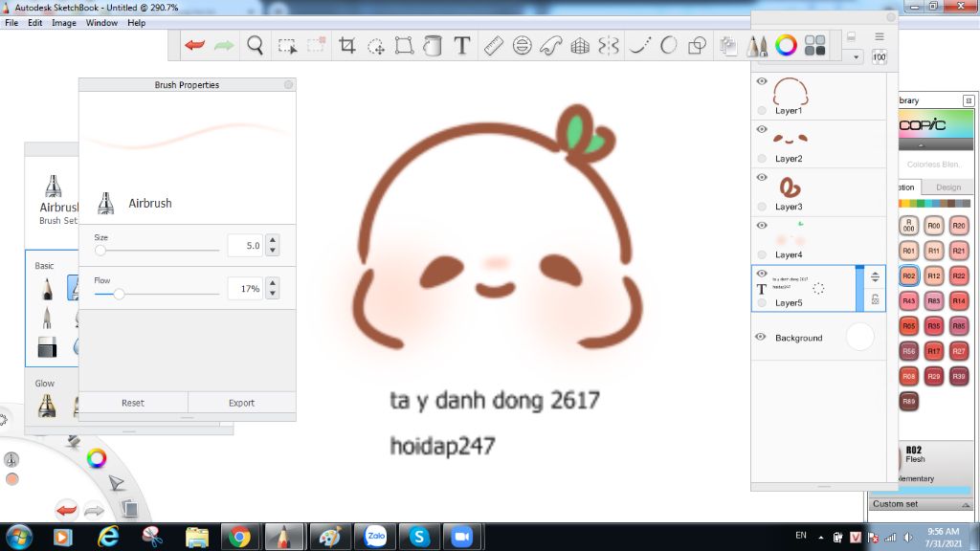Select the Transform distort tool
This screenshot has width=980, height=551.
[405, 46]
